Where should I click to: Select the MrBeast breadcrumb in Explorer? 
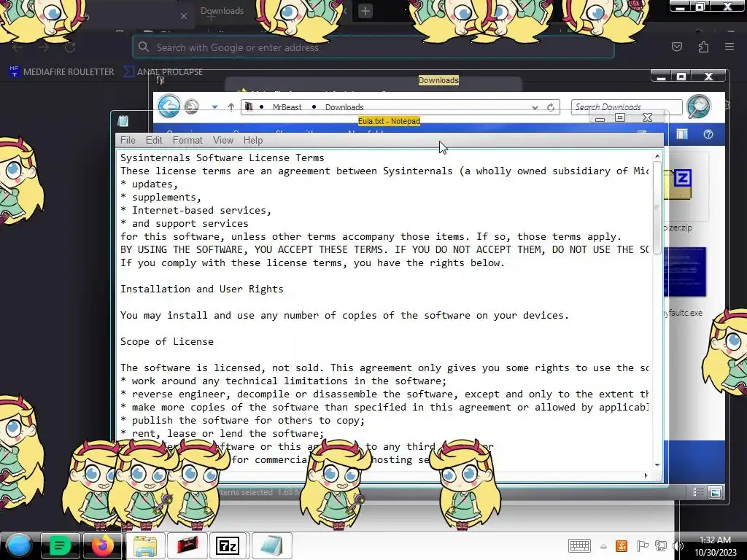pyautogui.click(x=287, y=107)
